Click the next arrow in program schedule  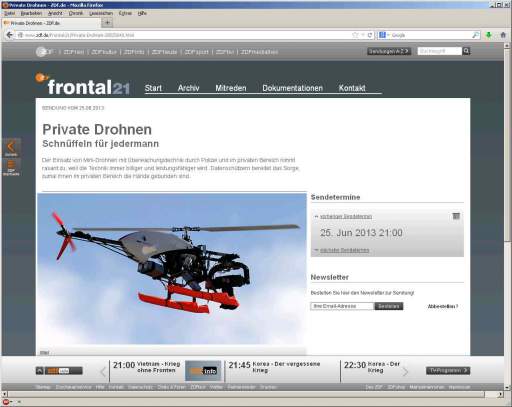point(405,371)
